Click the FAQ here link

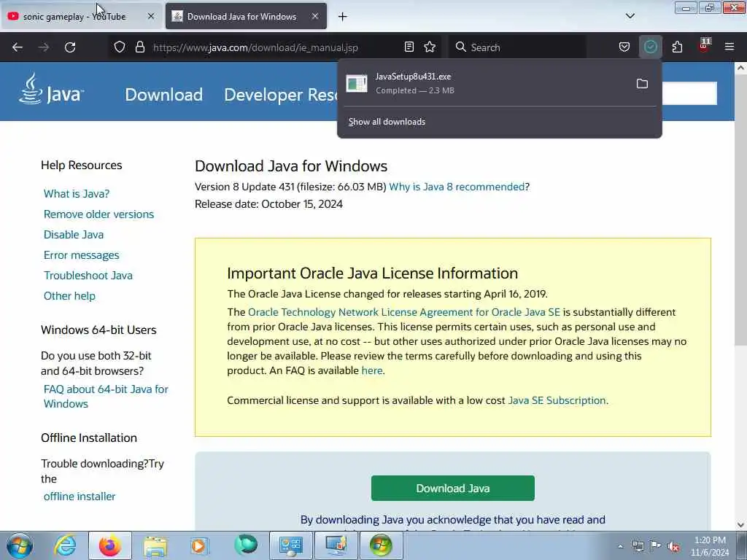[x=372, y=370]
